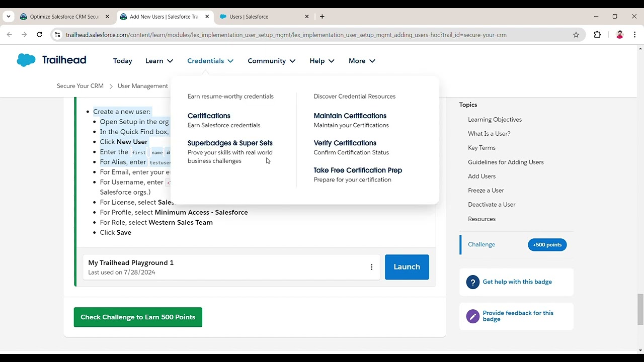This screenshot has height=362, width=644.
Task: Bookmark this page with the star icon
Action: click(x=576, y=35)
